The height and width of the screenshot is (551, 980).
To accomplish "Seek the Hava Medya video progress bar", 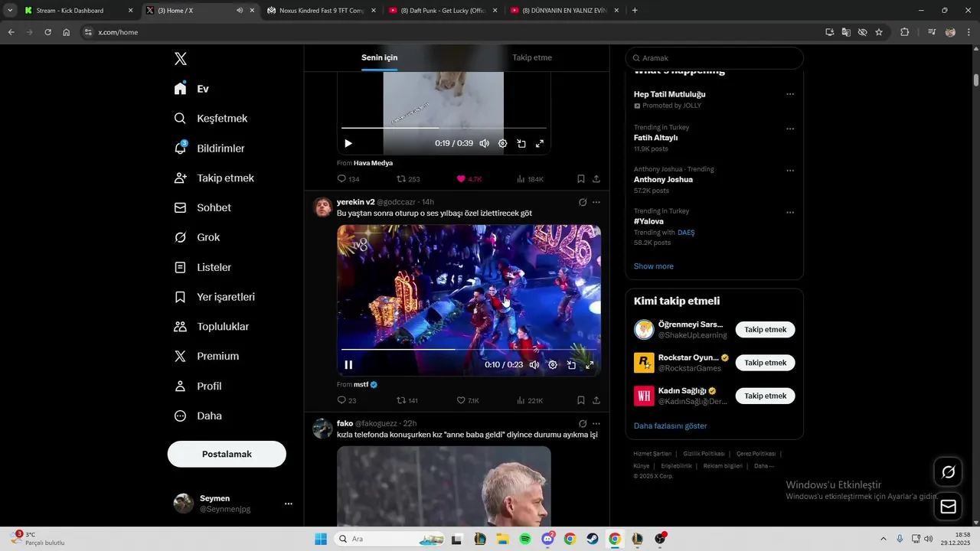I will 444,128.
